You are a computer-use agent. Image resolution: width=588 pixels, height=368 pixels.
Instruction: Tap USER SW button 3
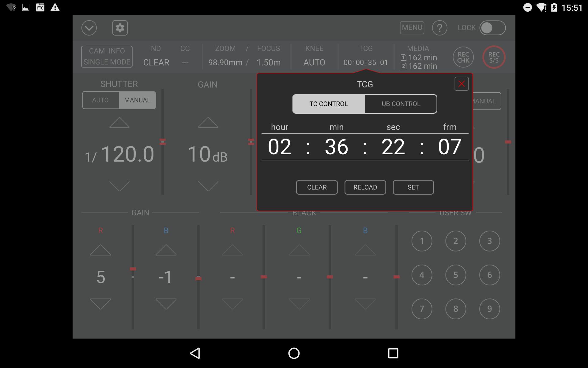pos(490,241)
